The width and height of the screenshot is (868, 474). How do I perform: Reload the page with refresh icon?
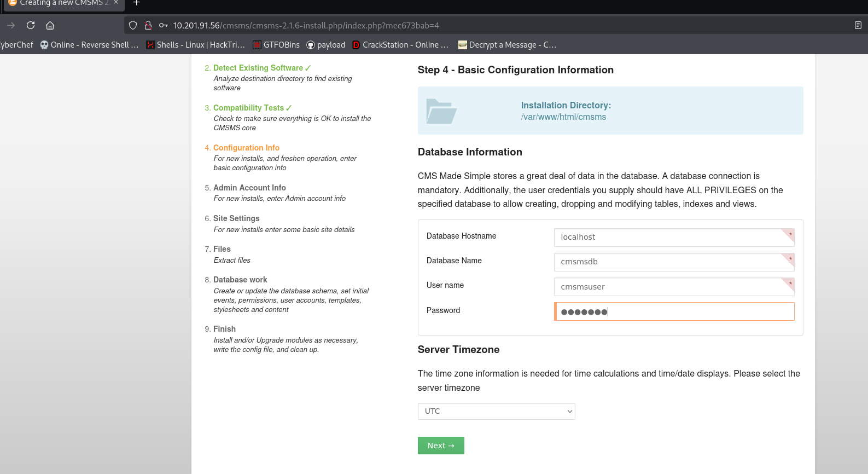pyautogui.click(x=31, y=25)
